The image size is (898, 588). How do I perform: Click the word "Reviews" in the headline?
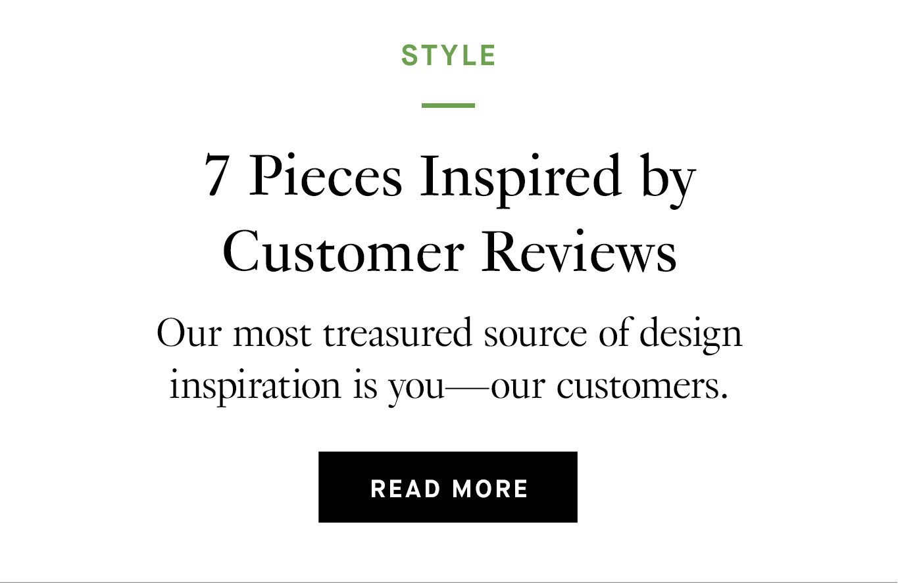tap(579, 253)
